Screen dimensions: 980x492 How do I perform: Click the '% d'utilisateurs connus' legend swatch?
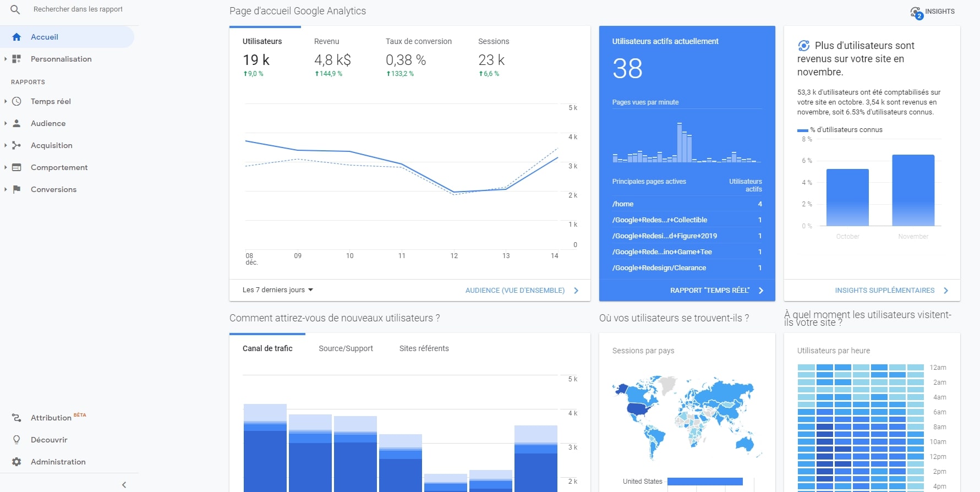tap(803, 130)
